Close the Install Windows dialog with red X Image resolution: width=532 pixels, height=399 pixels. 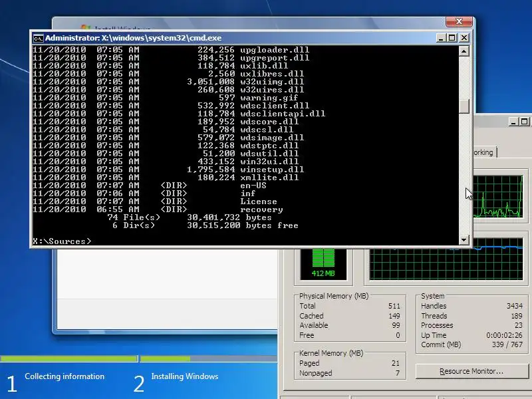(459, 21)
